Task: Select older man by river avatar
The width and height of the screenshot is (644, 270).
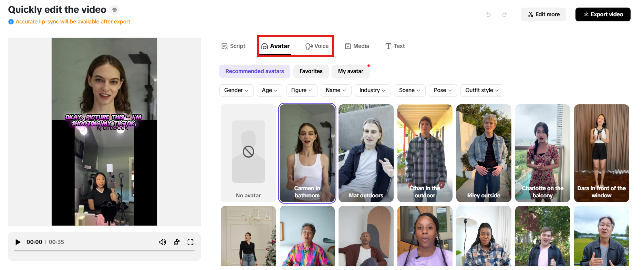Action: tap(602, 236)
